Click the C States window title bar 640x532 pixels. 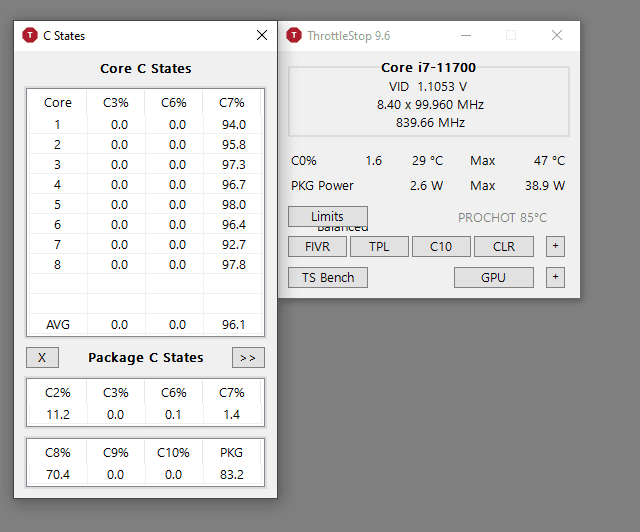(150, 35)
